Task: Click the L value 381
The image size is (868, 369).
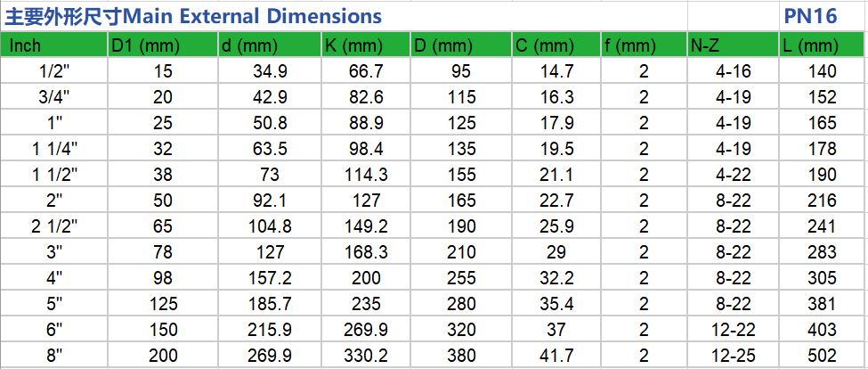Action: (x=822, y=304)
